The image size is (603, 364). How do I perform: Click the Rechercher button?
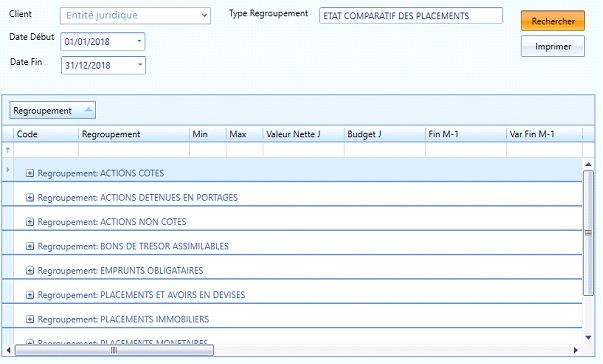pyautogui.click(x=553, y=21)
